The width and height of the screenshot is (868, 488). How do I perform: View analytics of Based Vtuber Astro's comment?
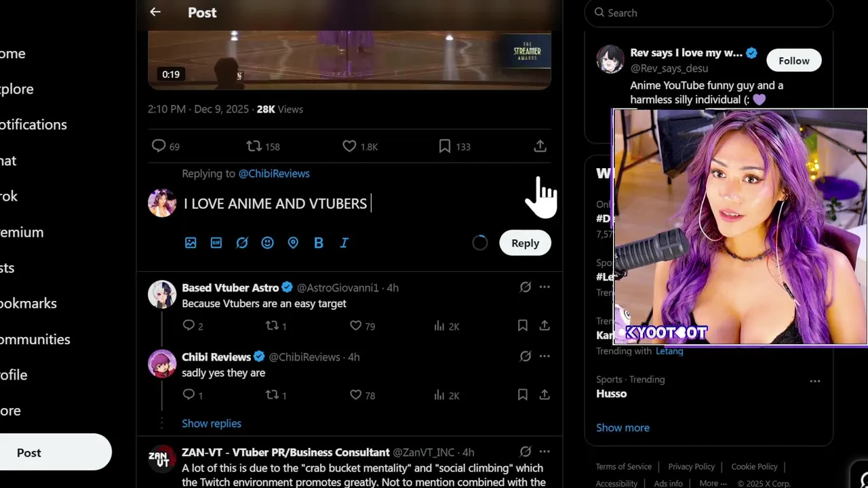pyautogui.click(x=446, y=326)
